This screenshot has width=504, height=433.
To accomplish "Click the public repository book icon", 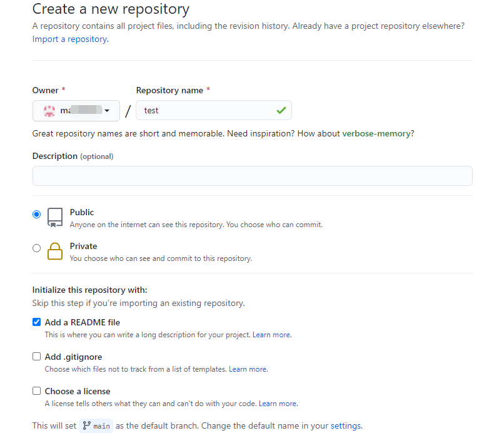I will tap(55, 217).
